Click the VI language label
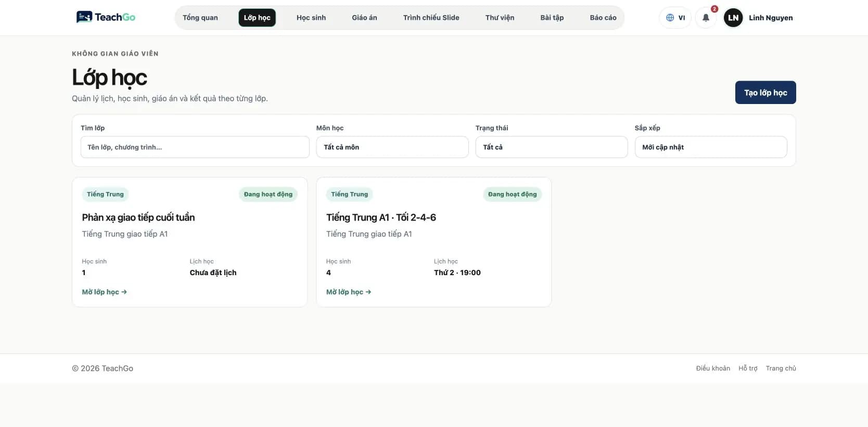Screen dimensions: 868x427 coord(682,18)
